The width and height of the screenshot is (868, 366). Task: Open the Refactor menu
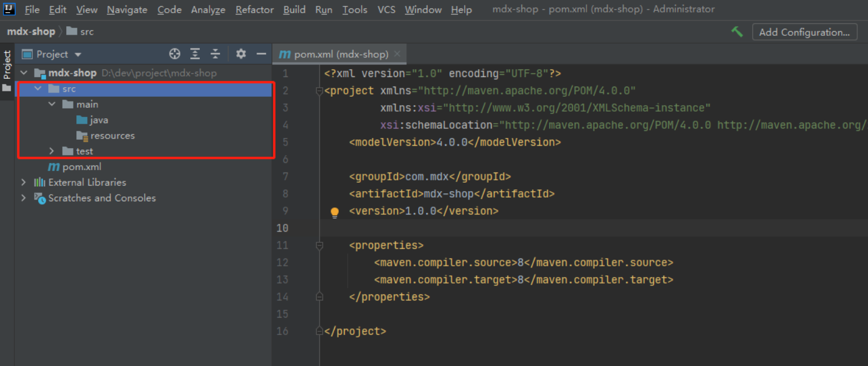click(255, 10)
